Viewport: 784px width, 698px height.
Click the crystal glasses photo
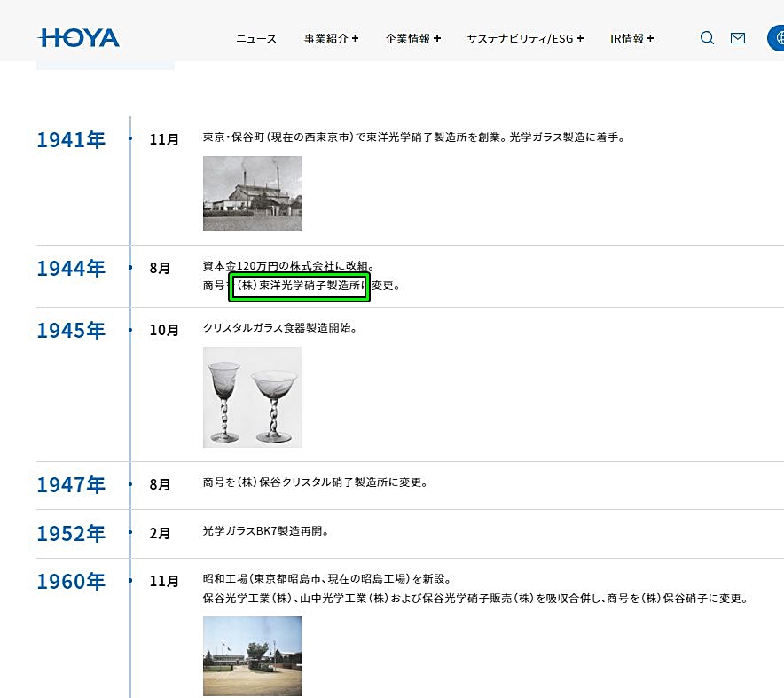[253, 396]
